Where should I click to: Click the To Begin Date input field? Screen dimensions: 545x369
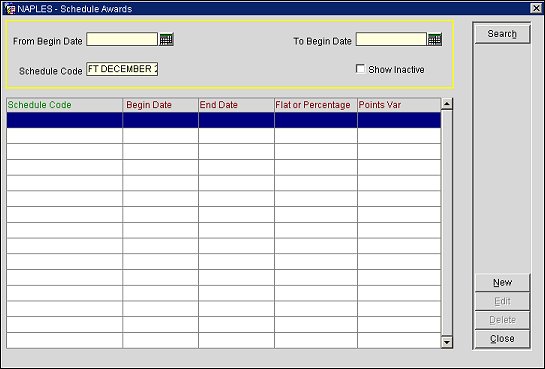(x=391, y=39)
